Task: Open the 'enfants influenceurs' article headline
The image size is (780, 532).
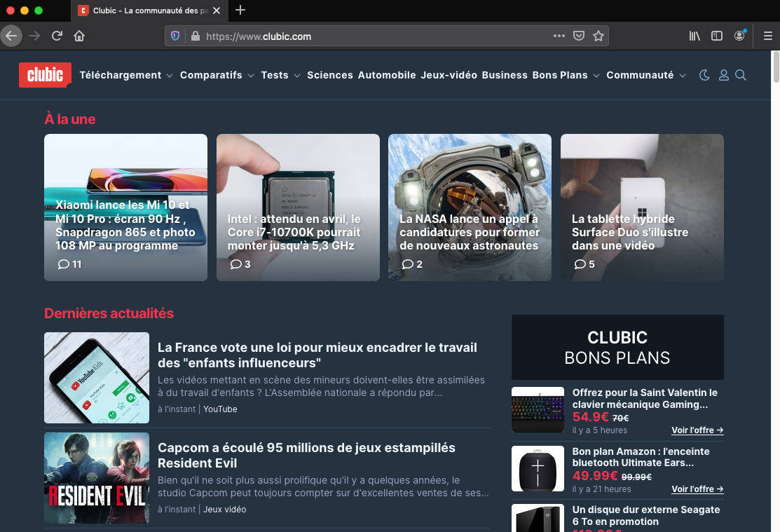Action: 317,355
